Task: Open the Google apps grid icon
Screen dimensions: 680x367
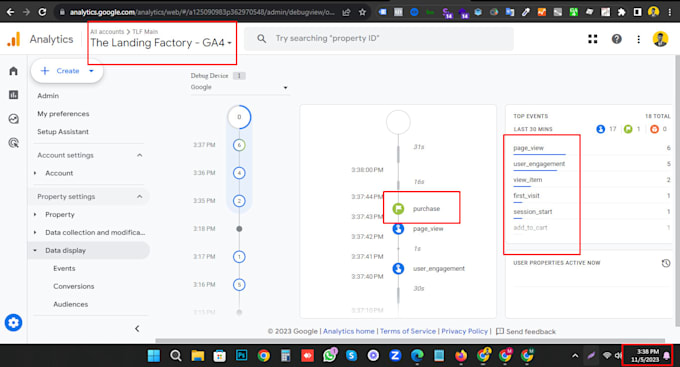Action: coord(592,39)
